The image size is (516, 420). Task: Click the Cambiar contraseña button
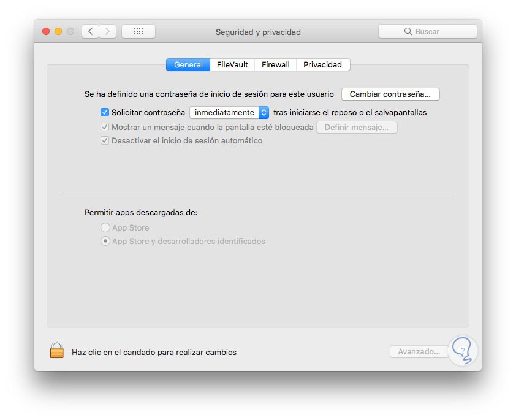tap(390, 94)
